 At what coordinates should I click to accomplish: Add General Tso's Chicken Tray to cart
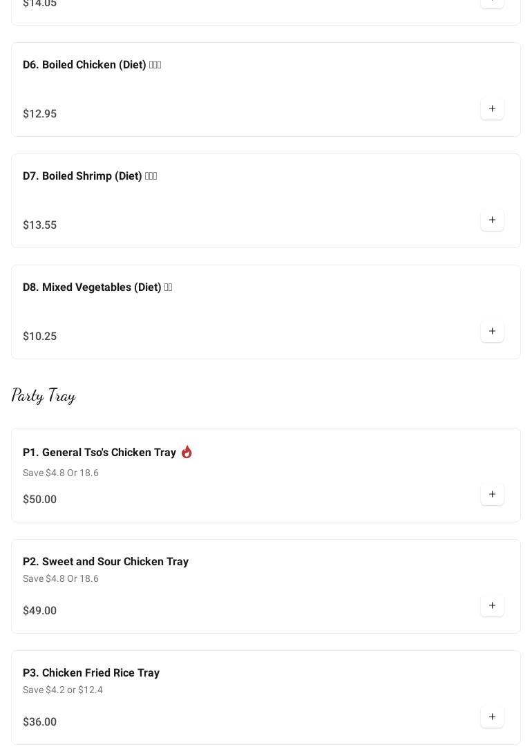[x=492, y=495]
